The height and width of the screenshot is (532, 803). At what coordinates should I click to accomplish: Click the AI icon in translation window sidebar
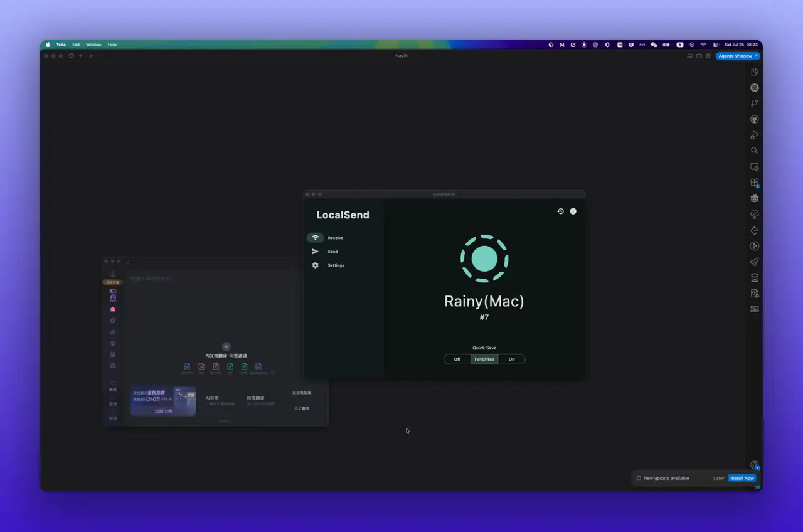coord(113,296)
